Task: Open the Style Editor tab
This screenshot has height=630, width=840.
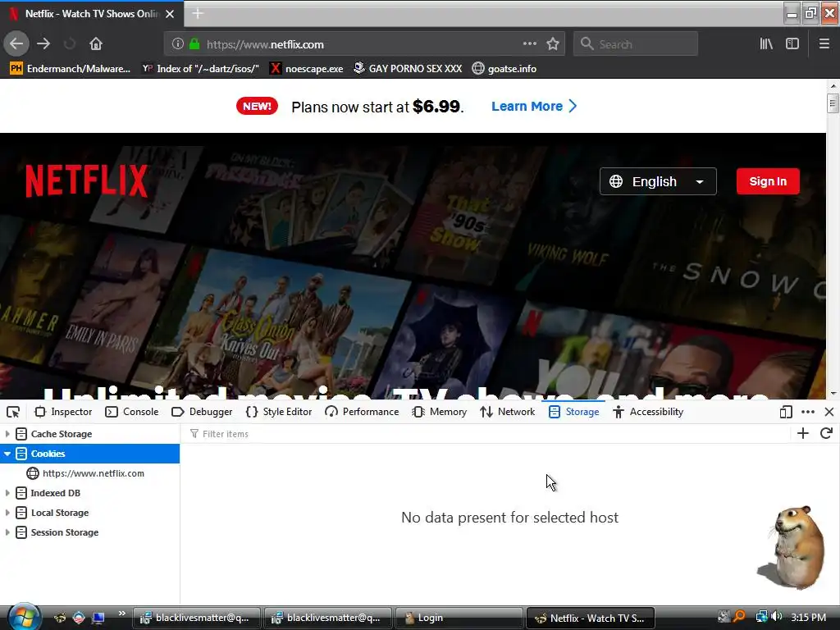Action: coord(279,412)
